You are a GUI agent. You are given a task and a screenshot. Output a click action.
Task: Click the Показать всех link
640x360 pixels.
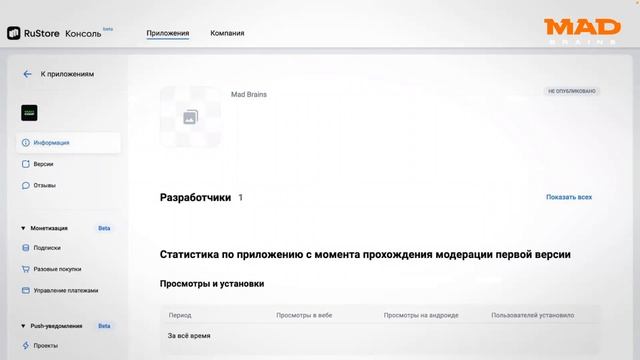(x=569, y=197)
